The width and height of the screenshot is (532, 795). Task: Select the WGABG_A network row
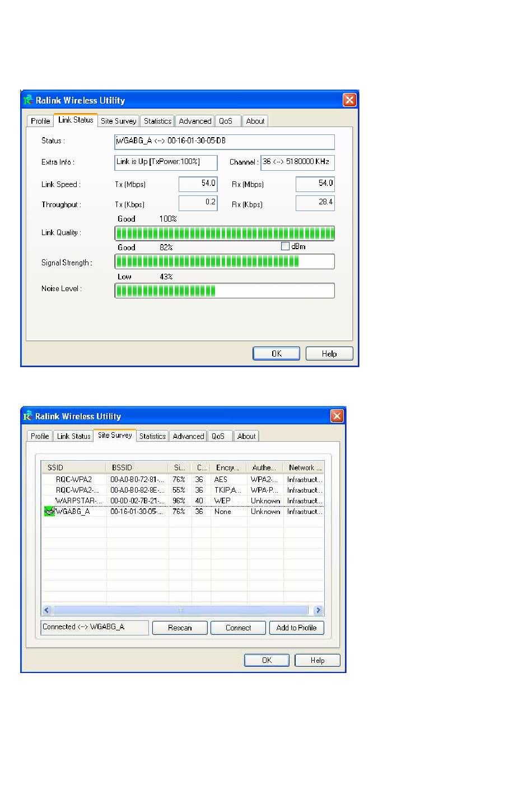pyautogui.click(x=183, y=511)
